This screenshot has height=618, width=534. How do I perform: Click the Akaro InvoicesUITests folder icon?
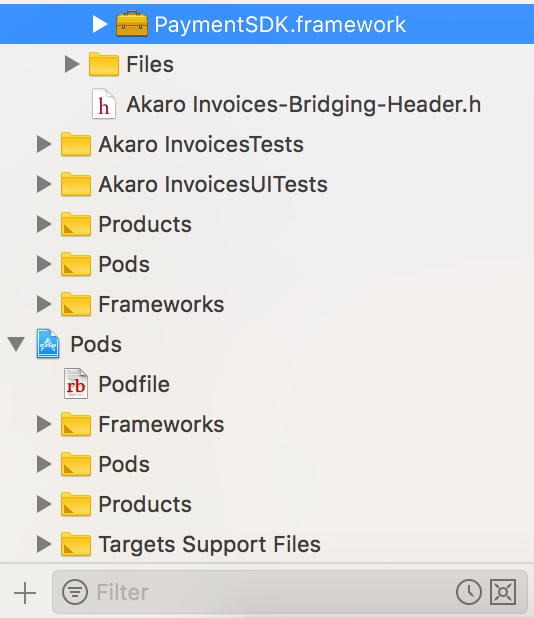76,184
